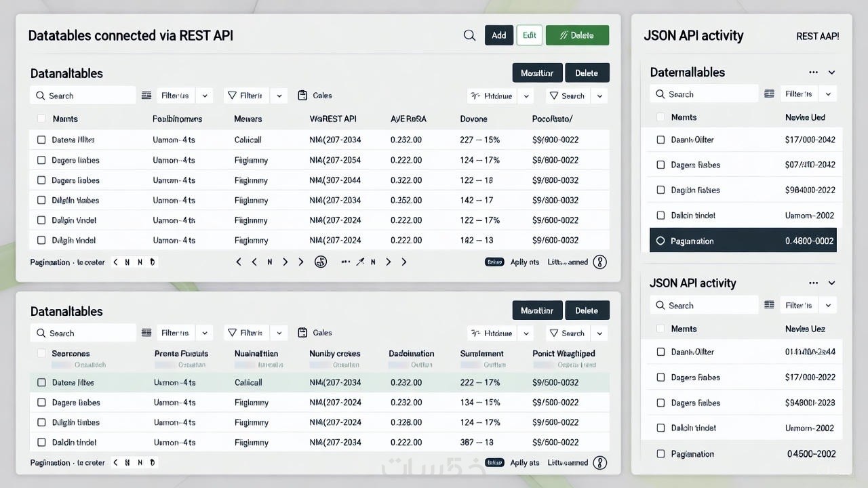Screen dimensions: 868x488
Task: Tick the checkbox for the $984000-2022 row
Action: pos(660,190)
